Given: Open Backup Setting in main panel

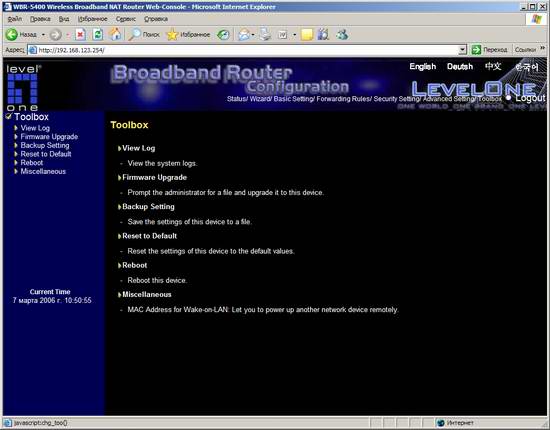Looking at the screenshot, I should (x=148, y=207).
